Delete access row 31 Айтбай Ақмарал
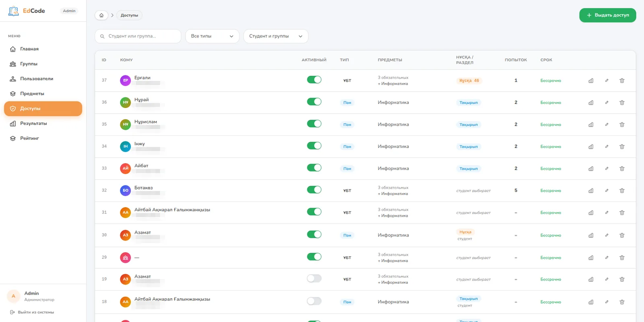Image resolution: width=644 pixels, height=322 pixels. [x=622, y=212]
